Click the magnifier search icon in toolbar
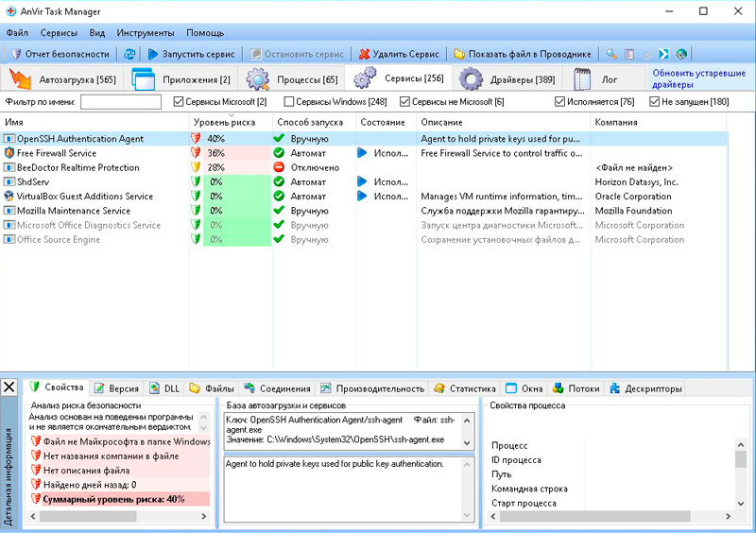756x533 pixels. click(x=611, y=54)
